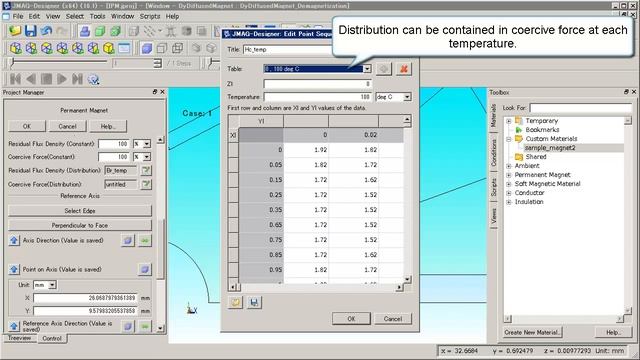640x360 pixels.
Task: Open the Conditions vertical tab in Toolbox
Action: (493, 152)
